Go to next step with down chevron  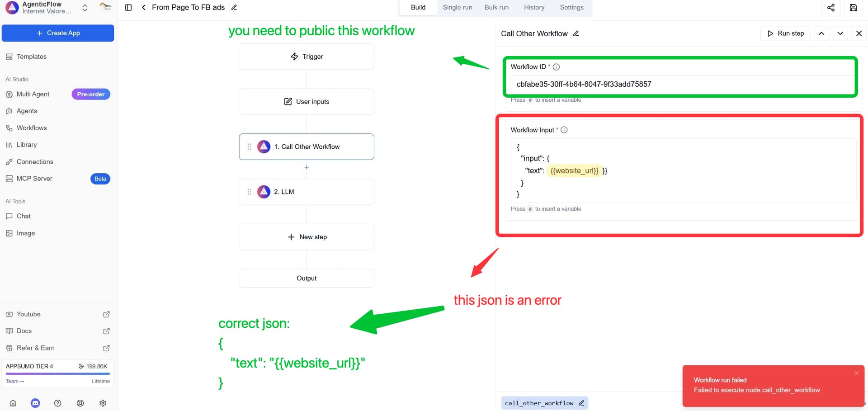tap(840, 33)
